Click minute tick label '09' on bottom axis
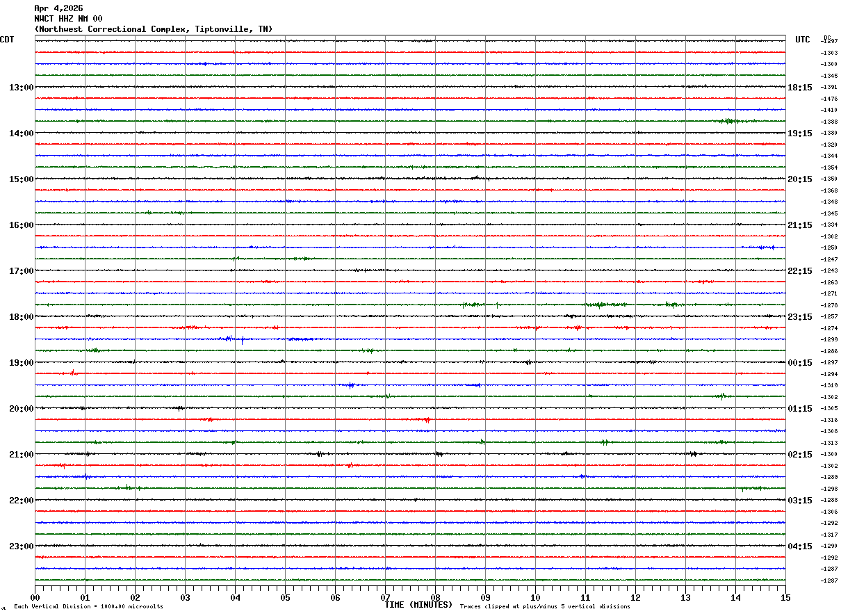 point(485,597)
